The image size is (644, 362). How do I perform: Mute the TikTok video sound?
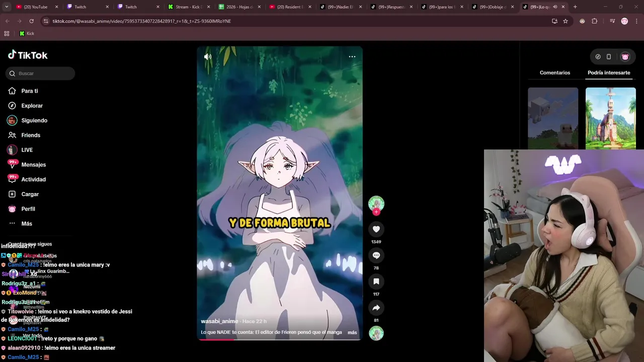pos(207,57)
